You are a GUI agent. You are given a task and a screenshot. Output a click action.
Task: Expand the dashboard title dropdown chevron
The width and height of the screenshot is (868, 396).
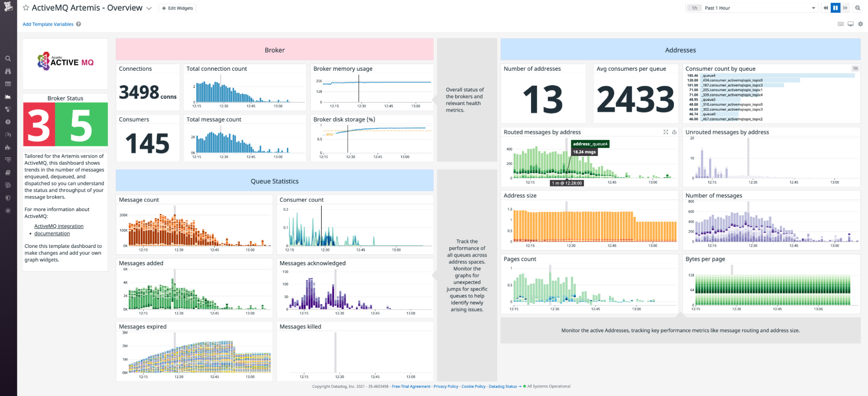(x=149, y=8)
